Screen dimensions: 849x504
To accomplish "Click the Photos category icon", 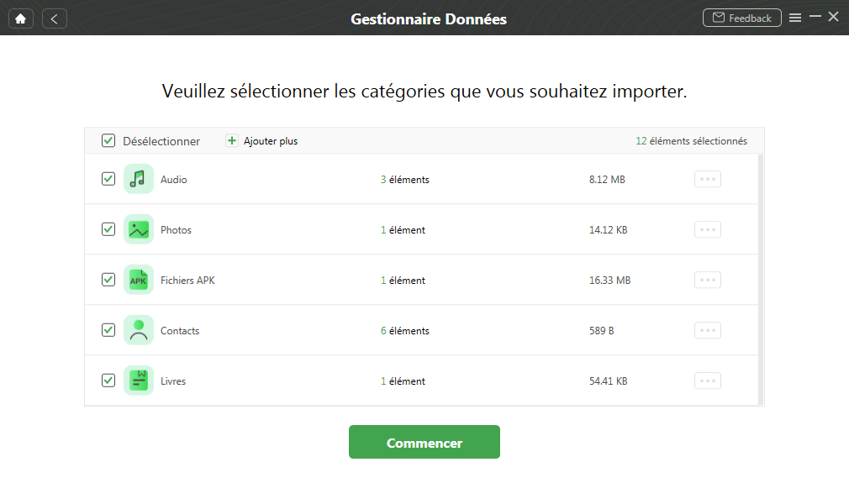I will [139, 229].
